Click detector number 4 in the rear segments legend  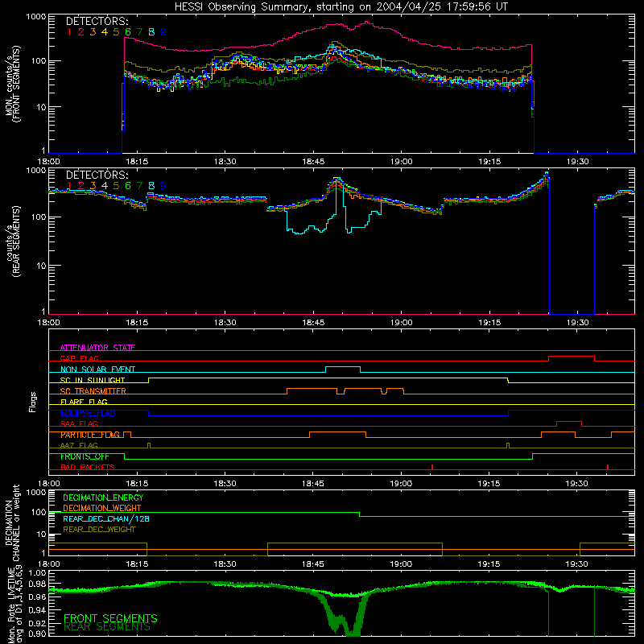(105, 186)
